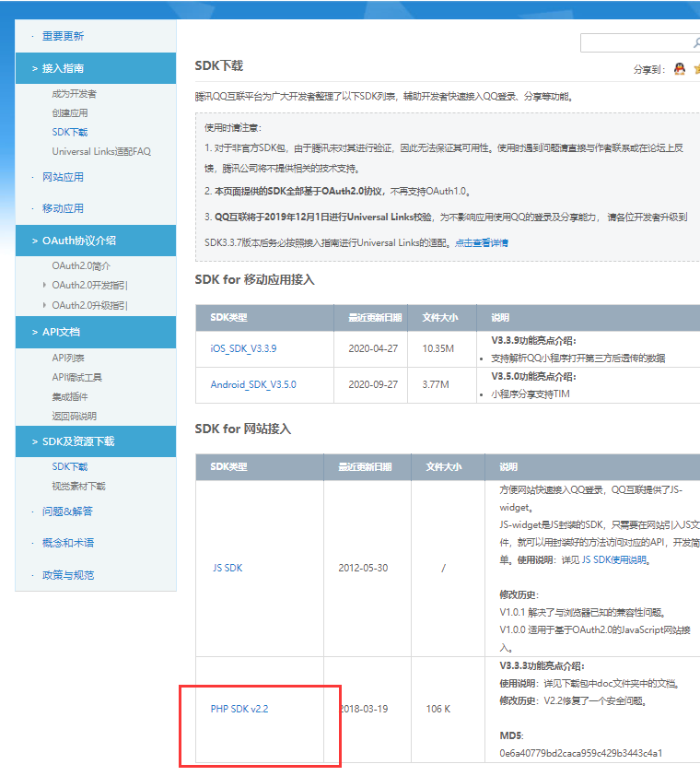Open 移动应用 in the sidebar
This screenshot has height=776, width=700.
63,208
